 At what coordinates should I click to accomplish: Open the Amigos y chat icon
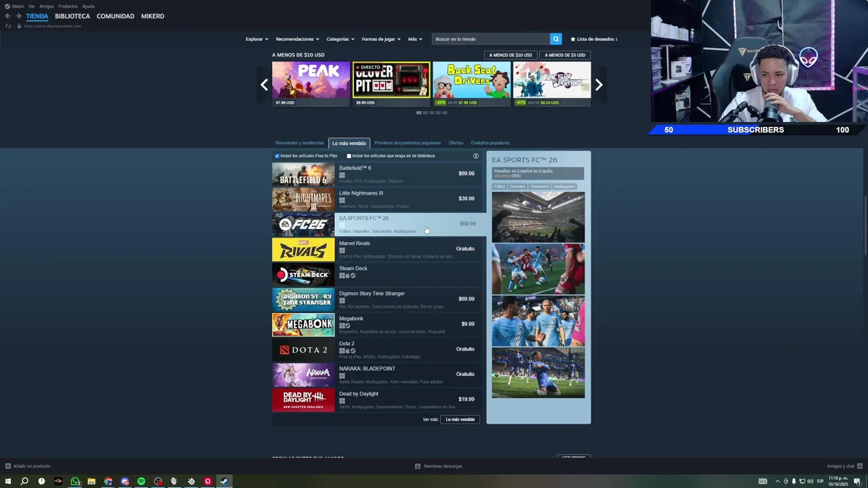coord(860,466)
